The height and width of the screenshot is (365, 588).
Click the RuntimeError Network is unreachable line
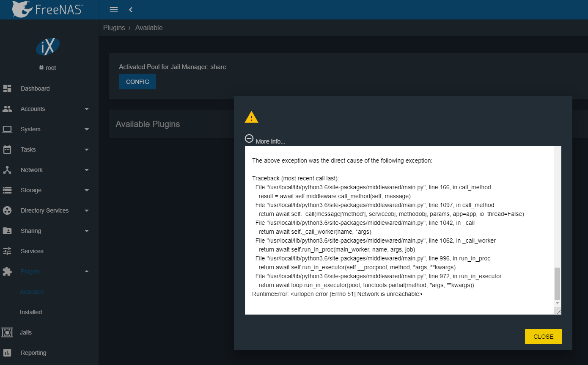[337, 294]
